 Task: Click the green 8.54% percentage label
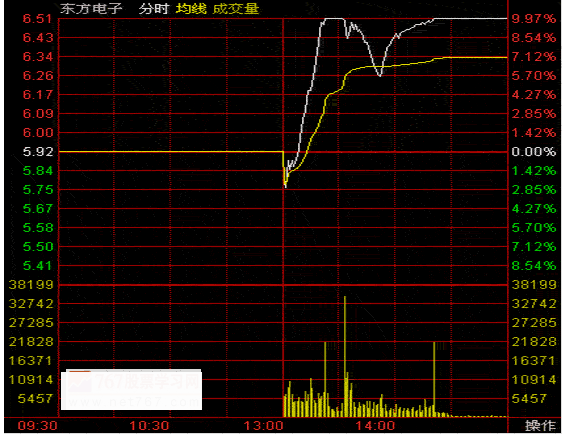click(533, 266)
